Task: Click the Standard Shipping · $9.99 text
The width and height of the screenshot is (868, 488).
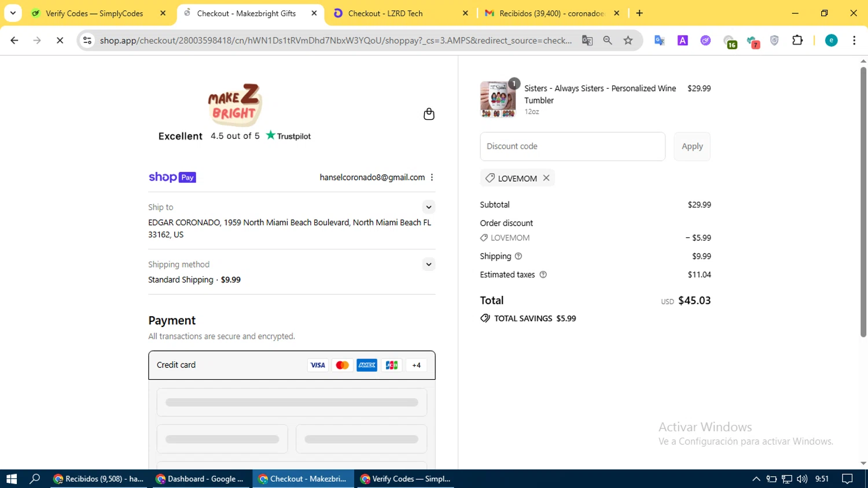Action: 194,280
